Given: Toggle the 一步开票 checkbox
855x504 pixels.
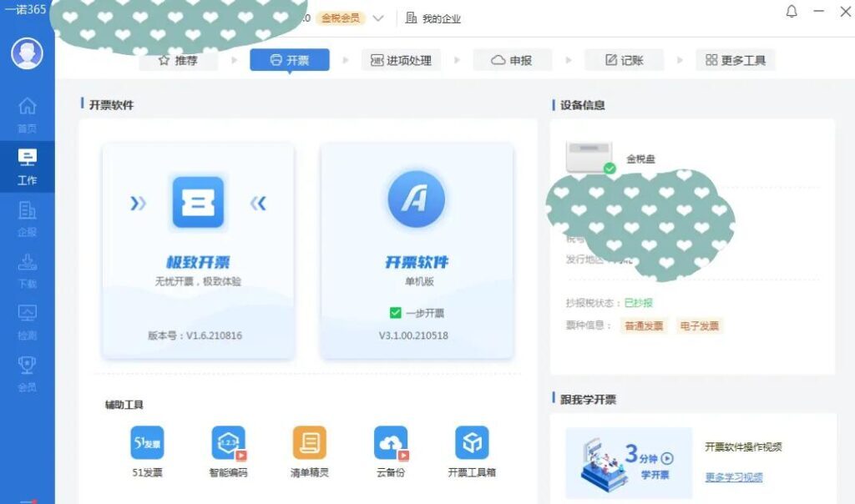Looking at the screenshot, I should (x=395, y=313).
